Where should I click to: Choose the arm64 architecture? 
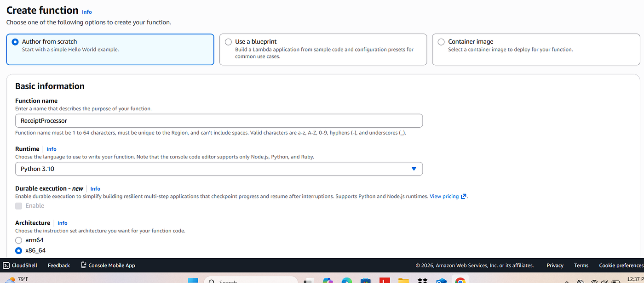point(19,240)
